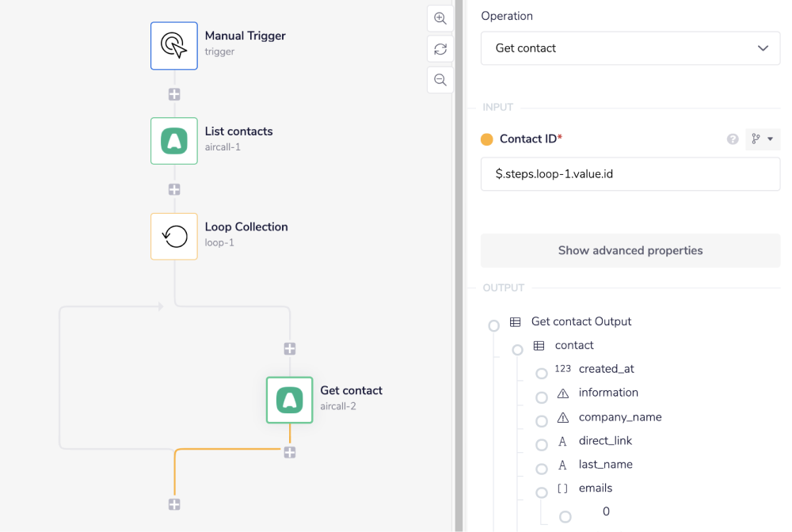Click the Manual Trigger node icon
This screenshot has width=792, height=532.
(x=174, y=46)
